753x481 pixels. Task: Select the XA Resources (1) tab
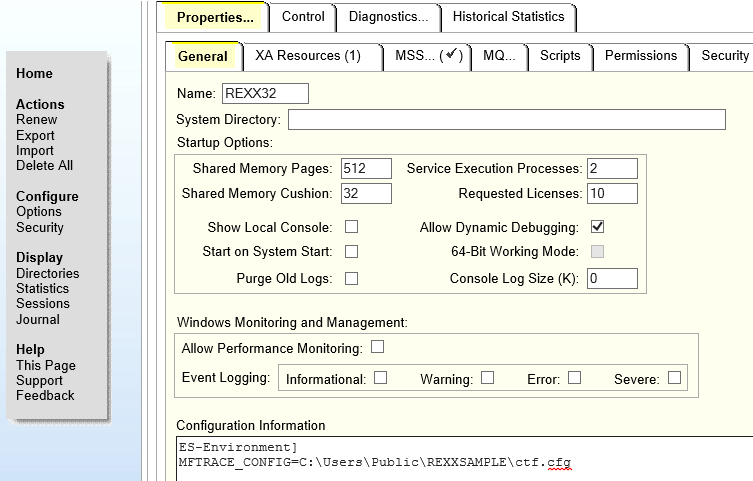pos(307,56)
